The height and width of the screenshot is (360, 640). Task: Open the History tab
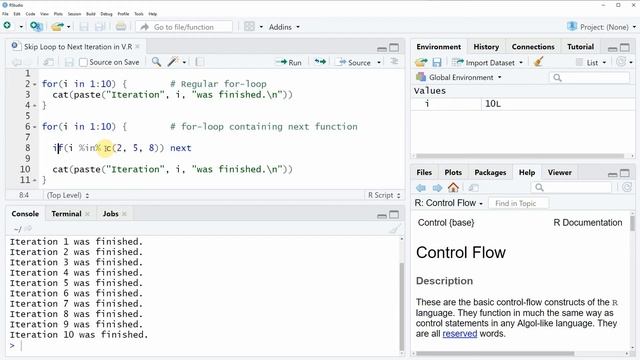[486, 47]
